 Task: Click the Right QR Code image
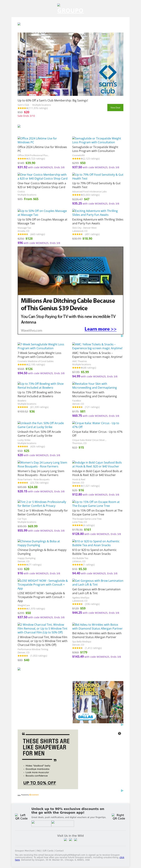click(x=118, y=816)
